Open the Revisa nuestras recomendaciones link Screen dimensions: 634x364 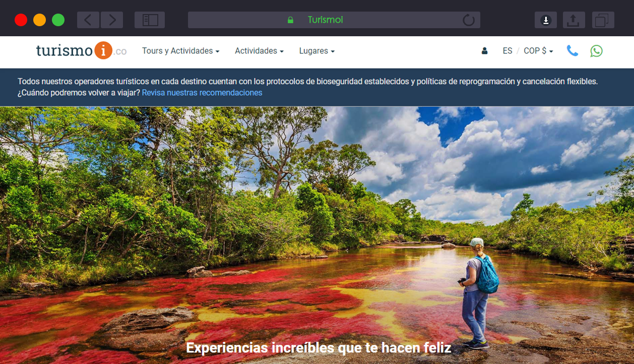pos(202,93)
